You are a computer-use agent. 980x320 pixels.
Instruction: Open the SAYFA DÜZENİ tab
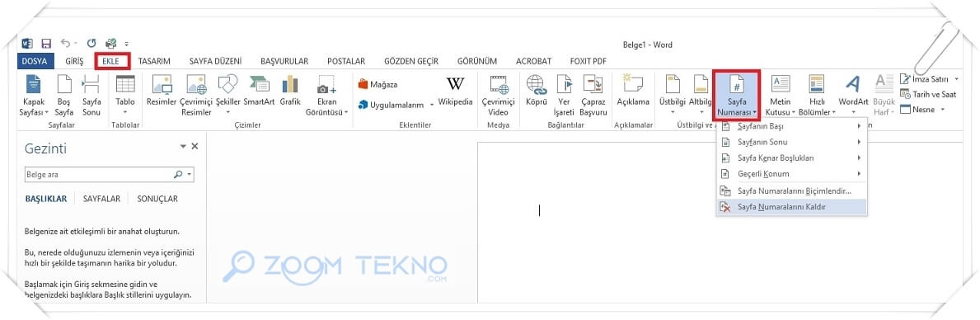(216, 61)
